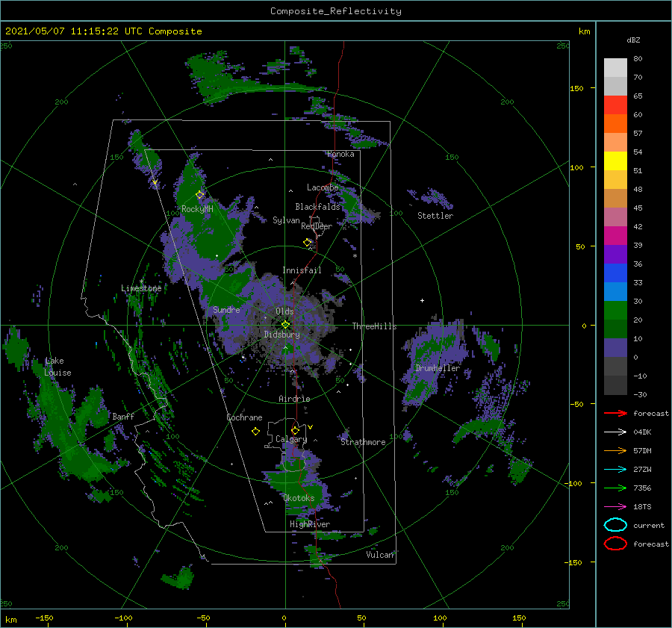Click the Blackfalds town label
The height and width of the screenshot is (628, 672).
tap(317, 207)
